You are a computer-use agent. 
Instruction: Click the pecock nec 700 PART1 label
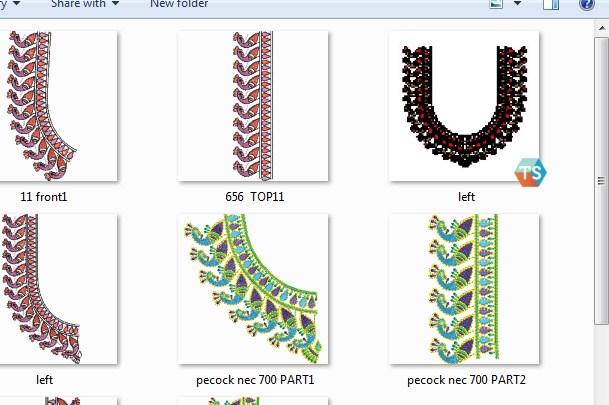click(255, 380)
